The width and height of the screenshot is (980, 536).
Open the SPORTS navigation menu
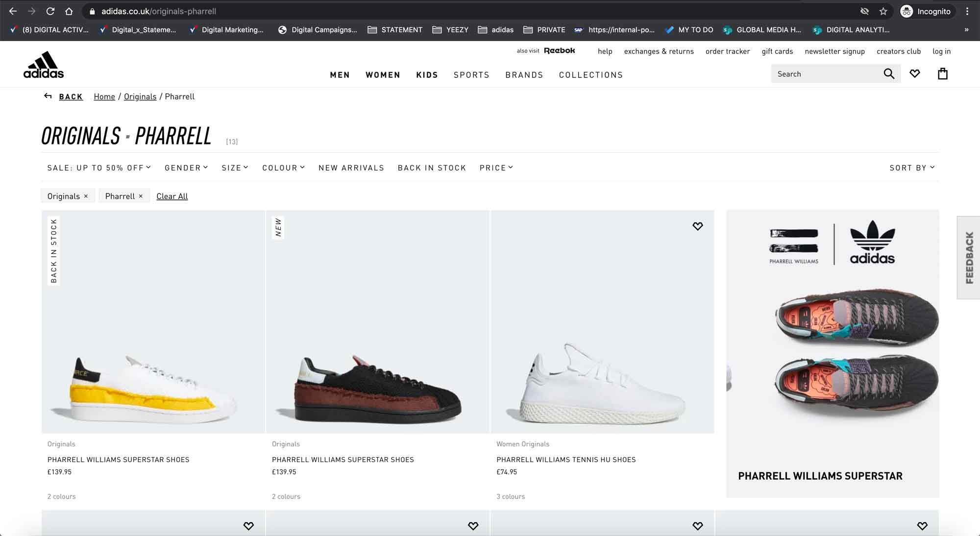tap(471, 75)
